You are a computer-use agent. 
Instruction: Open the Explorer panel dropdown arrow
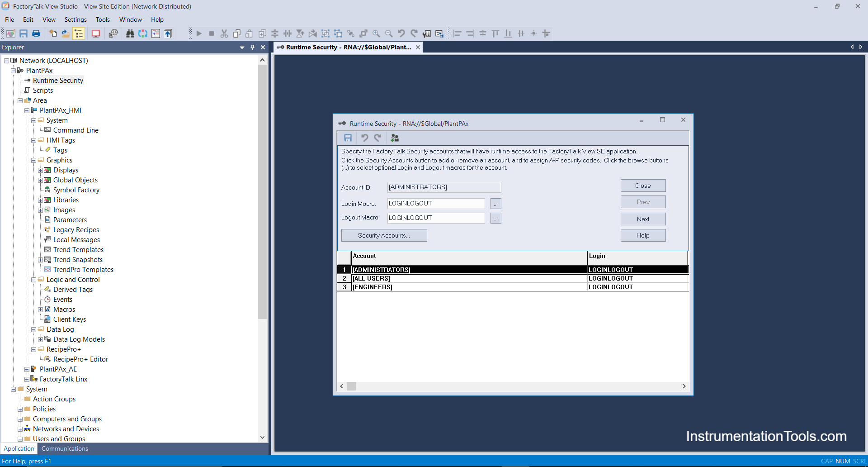(242, 48)
